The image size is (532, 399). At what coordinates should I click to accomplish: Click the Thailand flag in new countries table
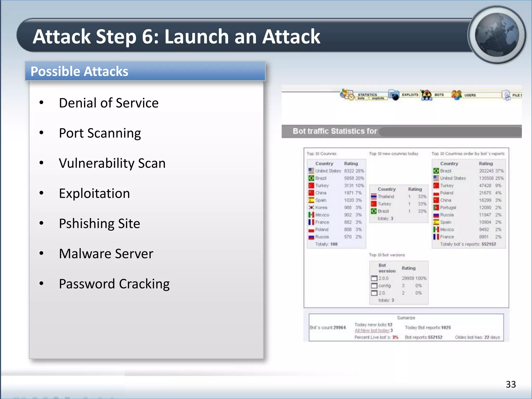pyautogui.click(x=374, y=196)
